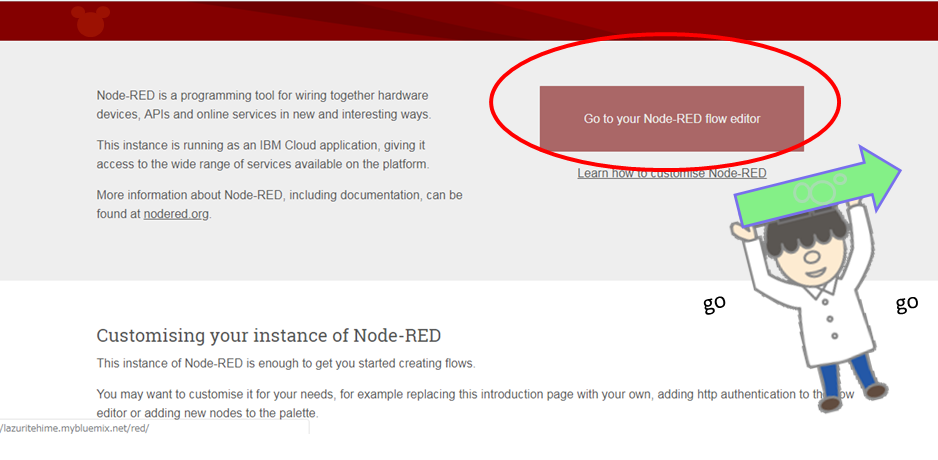This screenshot has width=938, height=460.
Task: Open the Learn how to customise Node-RED link
Action: coord(671,173)
